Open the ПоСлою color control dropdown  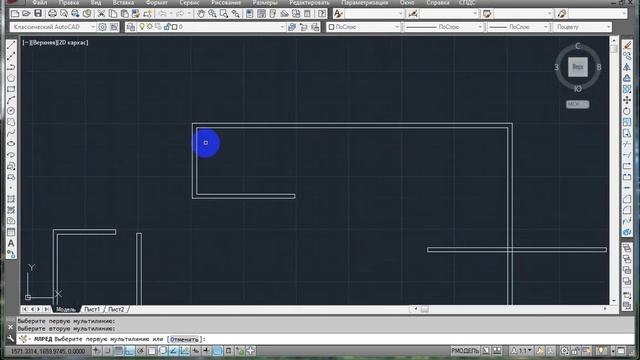tap(396, 27)
